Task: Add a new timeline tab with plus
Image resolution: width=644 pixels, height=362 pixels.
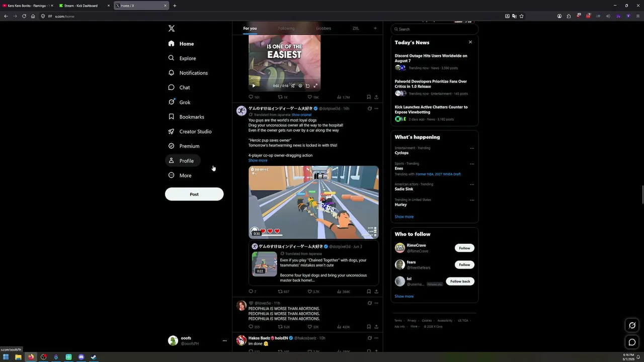Action: click(x=375, y=28)
